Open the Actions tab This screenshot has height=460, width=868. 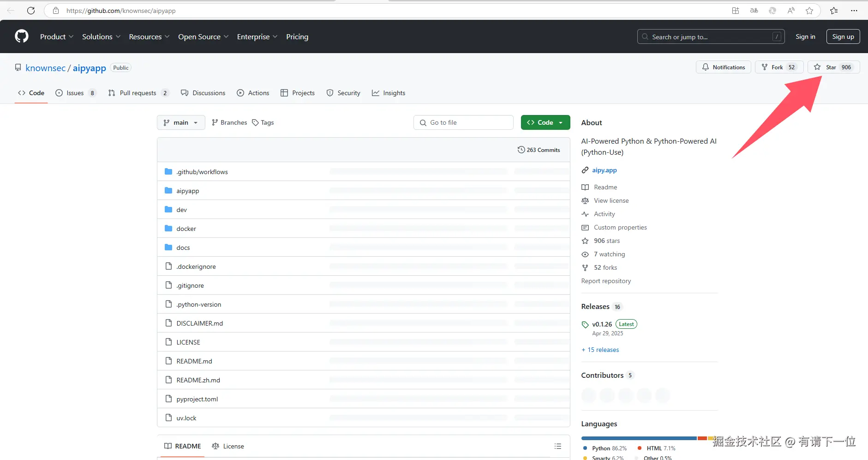tap(253, 93)
